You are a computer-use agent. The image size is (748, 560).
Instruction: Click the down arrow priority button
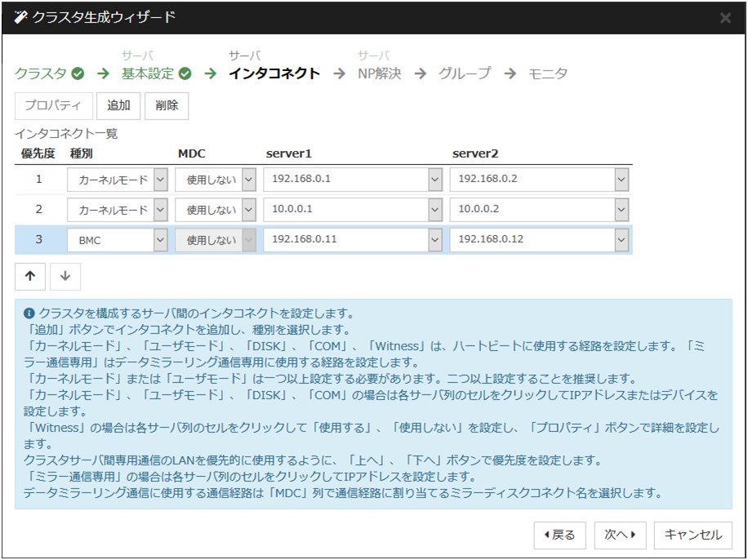click(x=65, y=276)
